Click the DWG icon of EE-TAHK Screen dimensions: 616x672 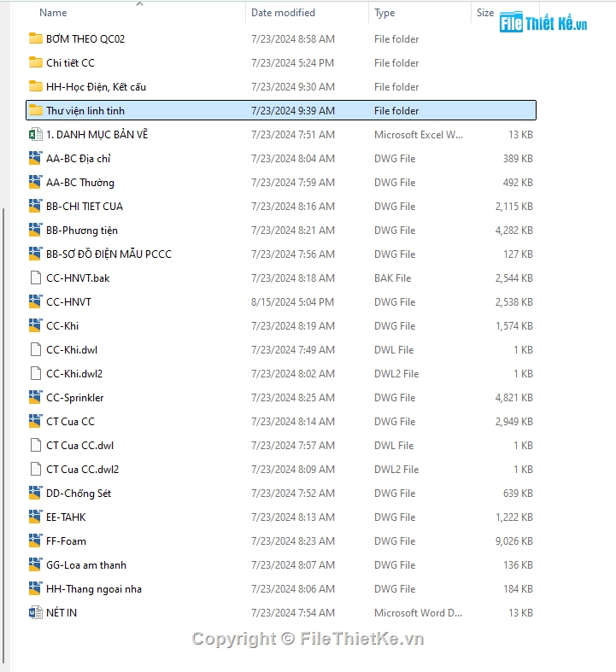coord(36,517)
